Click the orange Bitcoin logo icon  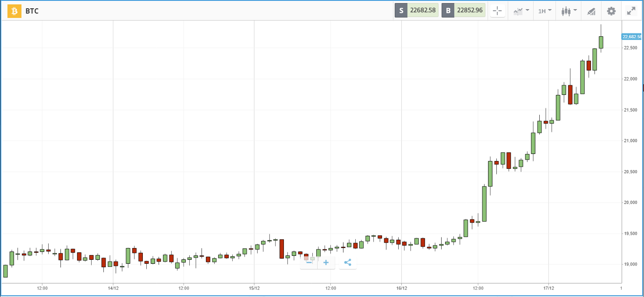point(14,11)
